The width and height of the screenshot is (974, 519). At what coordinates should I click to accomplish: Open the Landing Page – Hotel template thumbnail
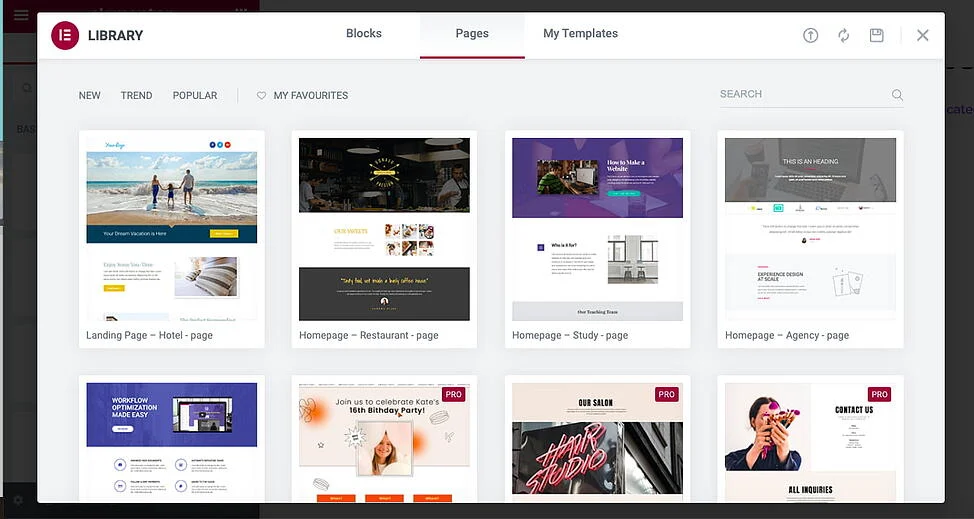[171, 228]
